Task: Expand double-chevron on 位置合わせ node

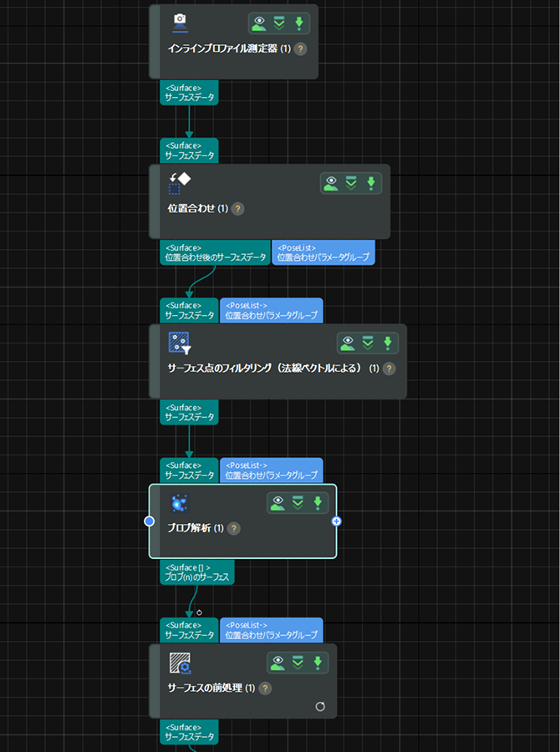Action: point(351,183)
